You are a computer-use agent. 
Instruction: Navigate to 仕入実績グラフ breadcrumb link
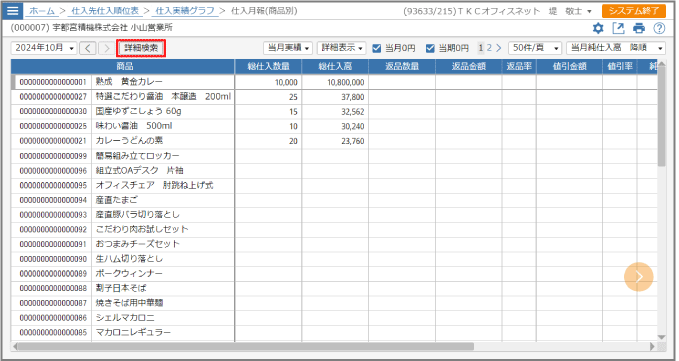tap(185, 11)
